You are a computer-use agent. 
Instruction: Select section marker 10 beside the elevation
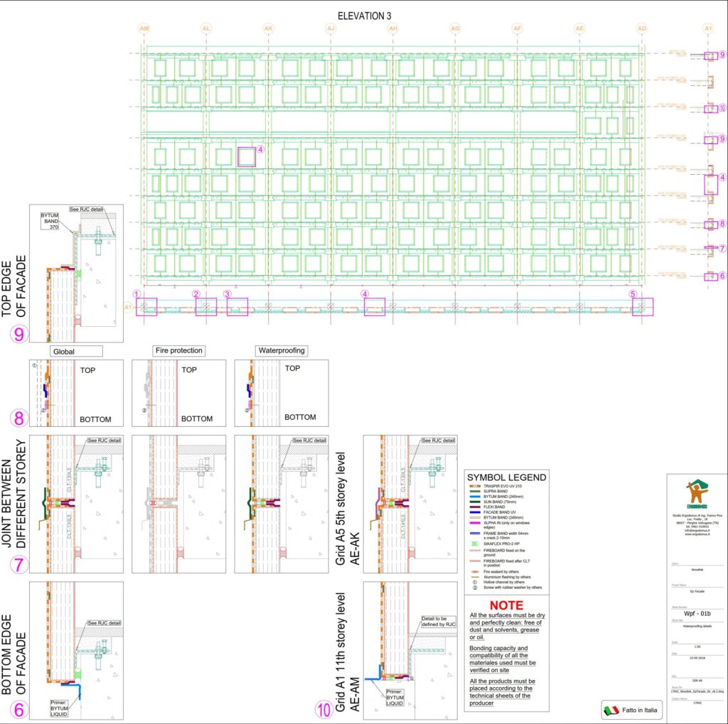pos(722,108)
